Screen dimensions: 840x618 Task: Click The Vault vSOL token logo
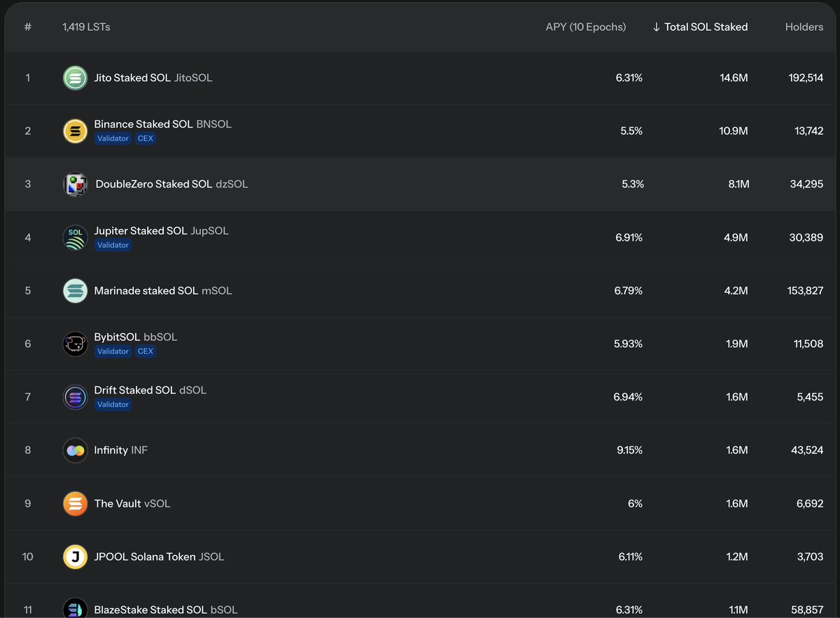coord(75,503)
